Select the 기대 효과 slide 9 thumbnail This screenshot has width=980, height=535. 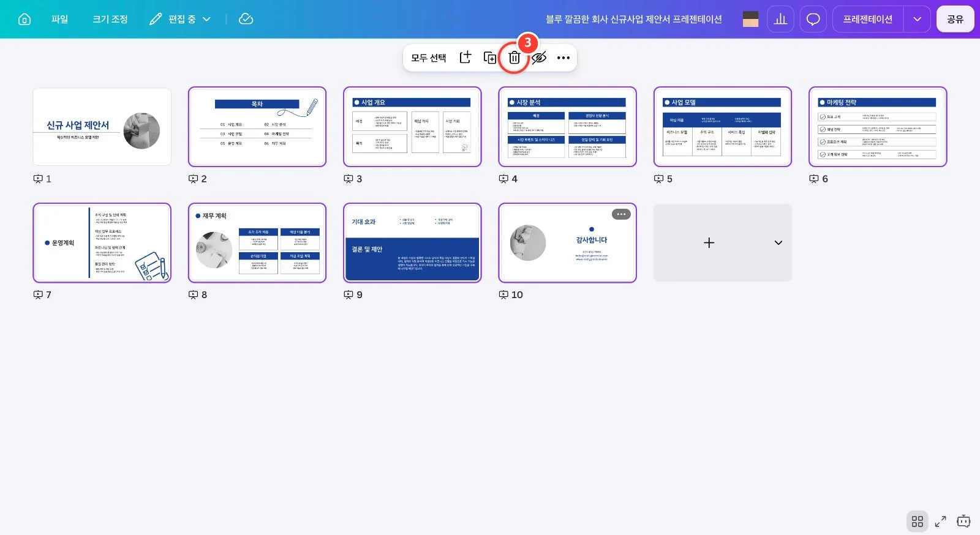(412, 243)
